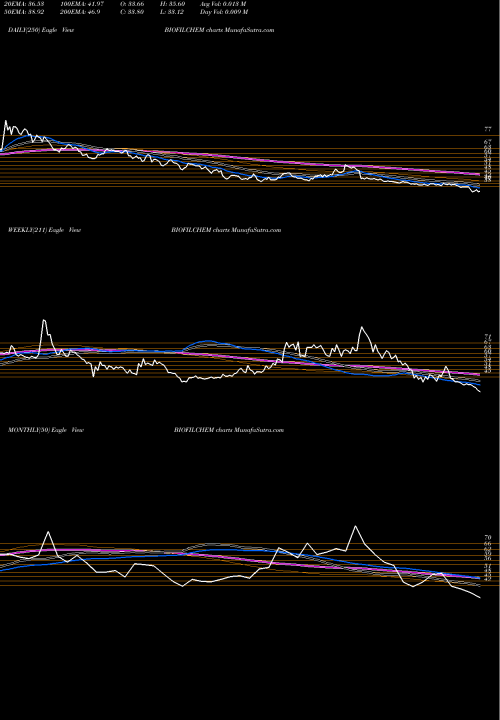This screenshot has height=720, width=500.
Task: Click 'BIOFILCHEM charts MunafaSutra.com' above the daily chart
Action: coord(219,30)
